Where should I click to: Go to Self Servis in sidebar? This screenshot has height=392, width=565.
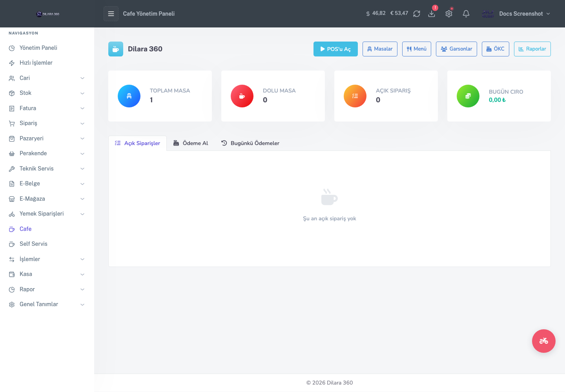(x=47, y=244)
